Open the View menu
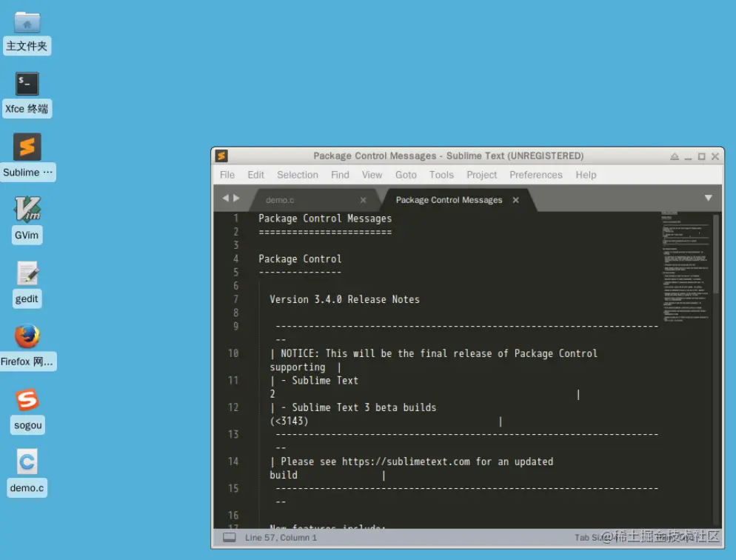The width and height of the screenshot is (736, 560). click(x=372, y=175)
